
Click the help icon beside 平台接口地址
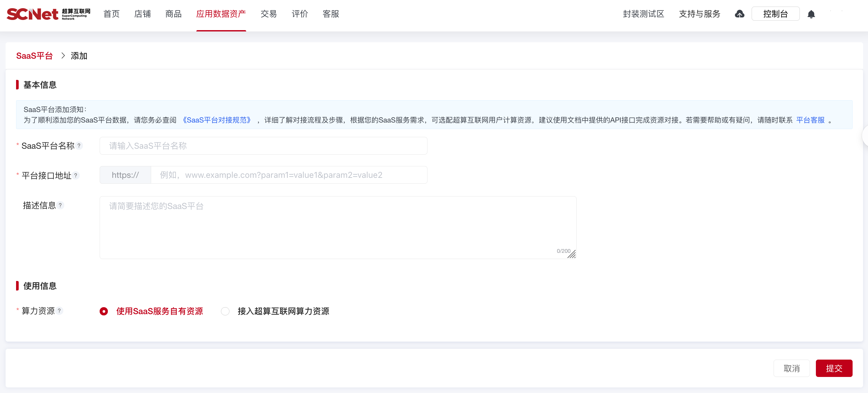(x=77, y=176)
